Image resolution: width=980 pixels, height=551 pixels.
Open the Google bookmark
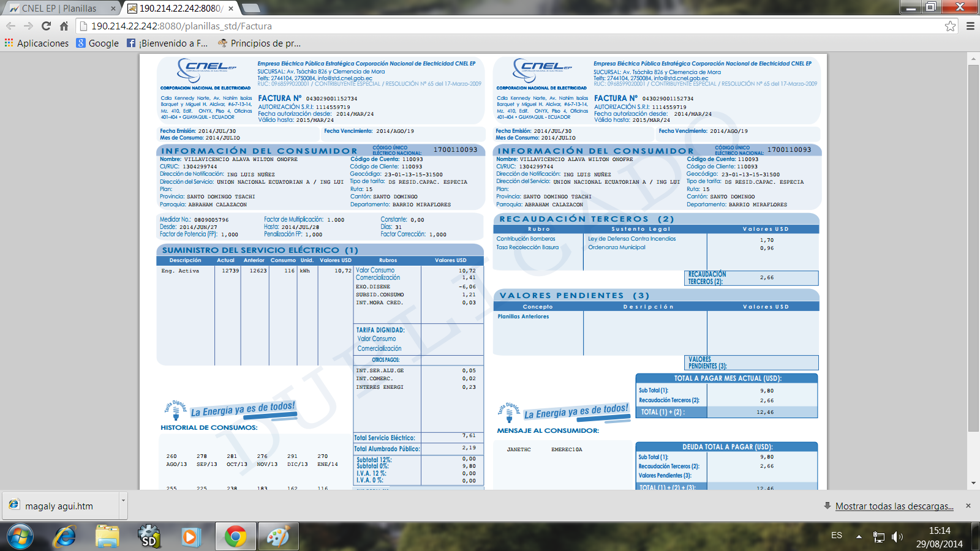point(98,43)
